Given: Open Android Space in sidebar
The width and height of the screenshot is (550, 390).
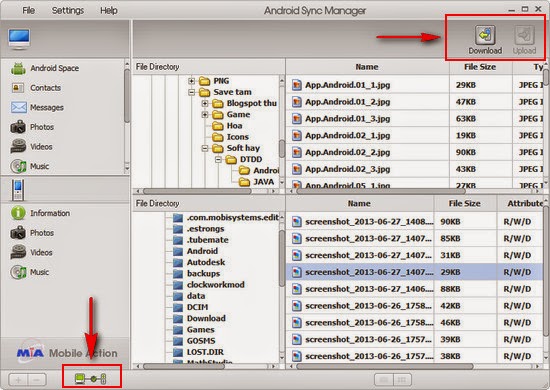Looking at the screenshot, I should pyautogui.click(x=54, y=68).
